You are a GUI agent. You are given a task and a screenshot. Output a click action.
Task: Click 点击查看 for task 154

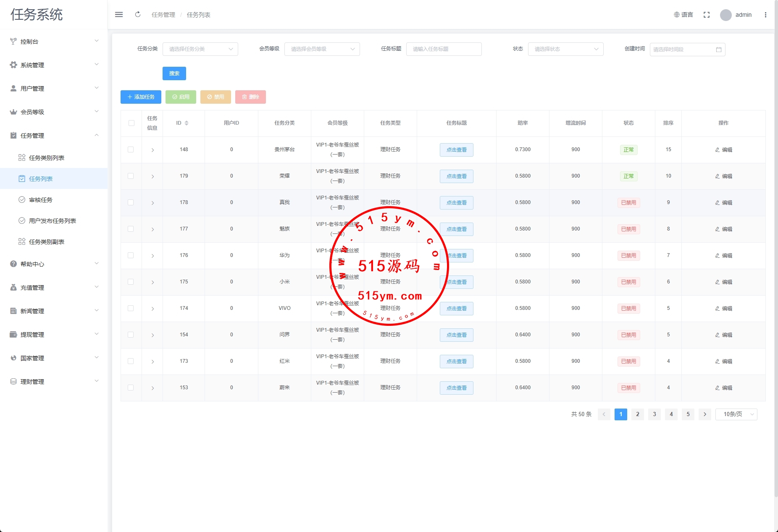point(456,335)
